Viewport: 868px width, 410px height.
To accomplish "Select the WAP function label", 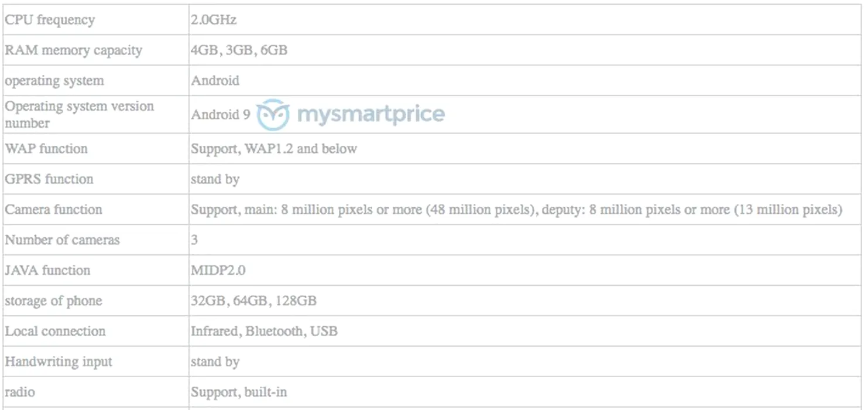I will point(46,149).
